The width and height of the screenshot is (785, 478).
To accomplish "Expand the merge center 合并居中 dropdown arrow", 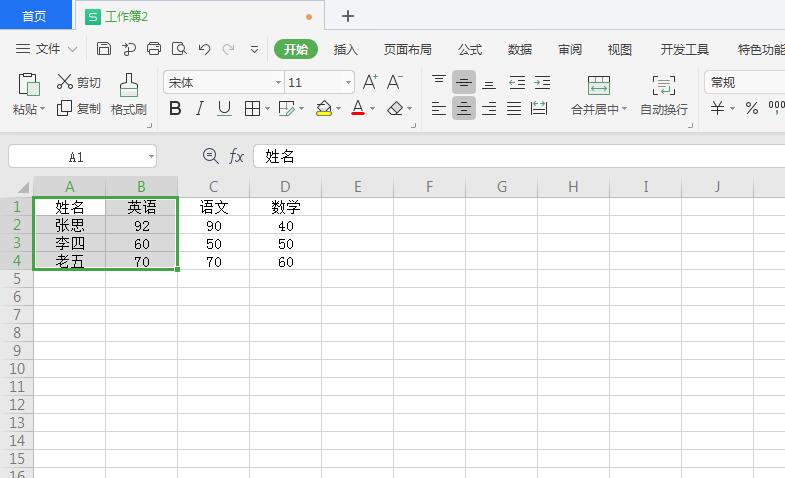I will tap(624, 109).
